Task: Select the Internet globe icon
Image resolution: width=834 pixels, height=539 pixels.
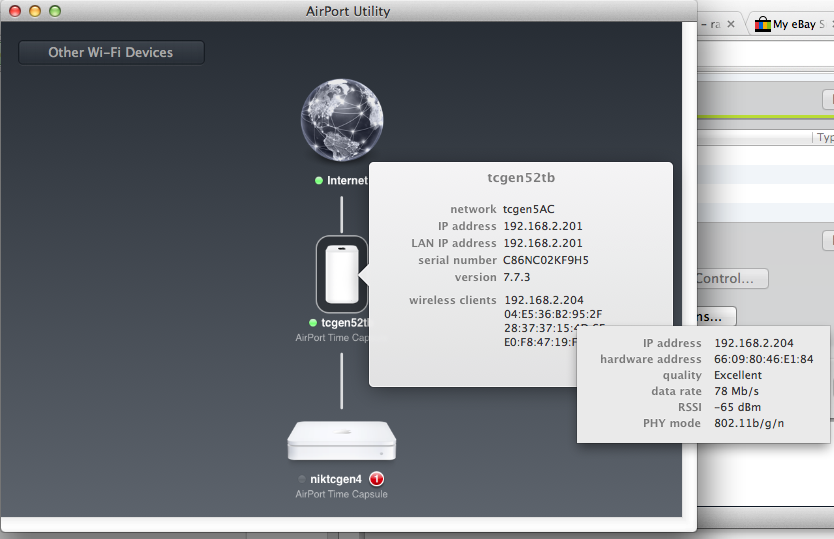Action: click(341, 120)
